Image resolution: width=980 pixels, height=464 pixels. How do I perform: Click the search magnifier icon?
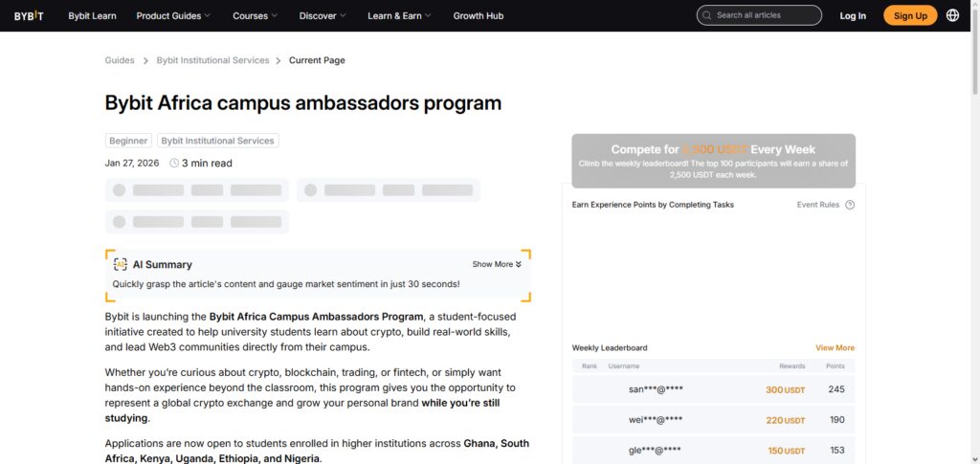707,15
